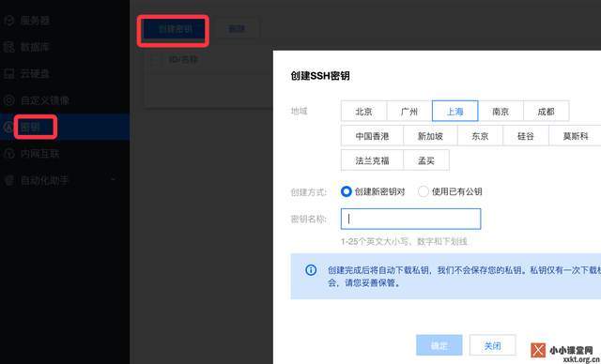Select the 使用已有公钥 radio option
The image size is (601, 364).
(x=424, y=191)
